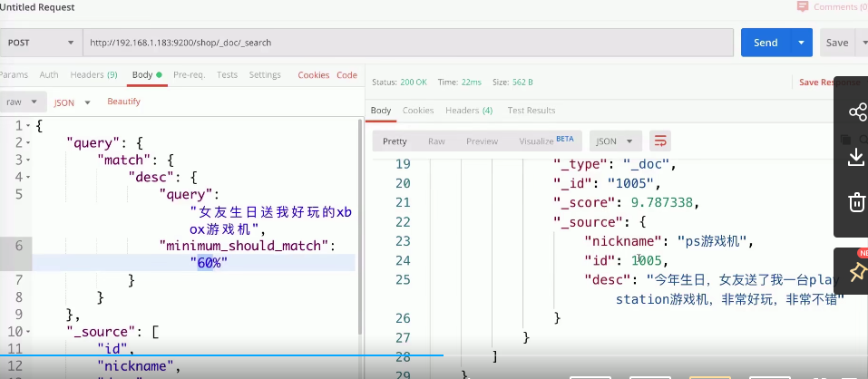Open the response Headers (4) tab
The height and width of the screenshot is (379, 868).
[x=469, y=110]
